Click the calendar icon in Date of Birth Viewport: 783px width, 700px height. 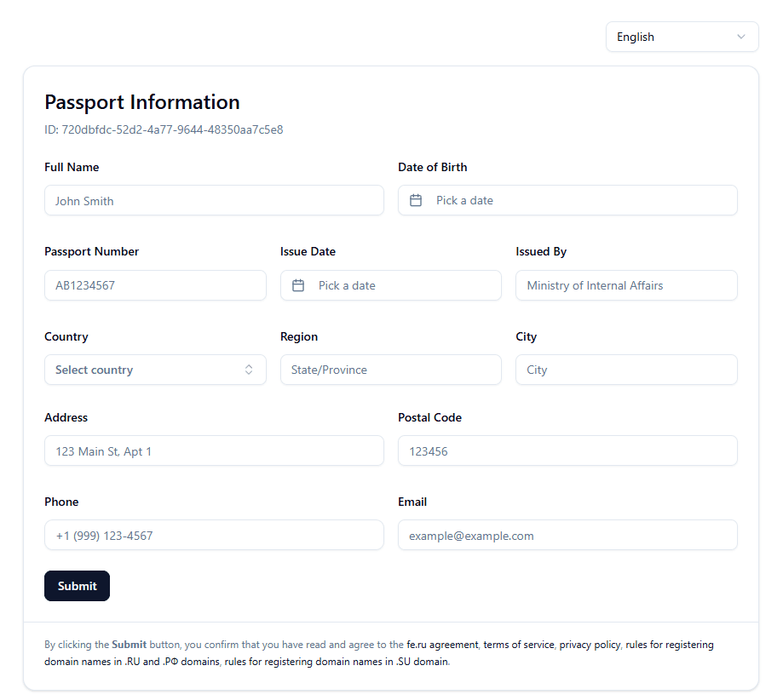pyautogui.click(x=416, y=200)
